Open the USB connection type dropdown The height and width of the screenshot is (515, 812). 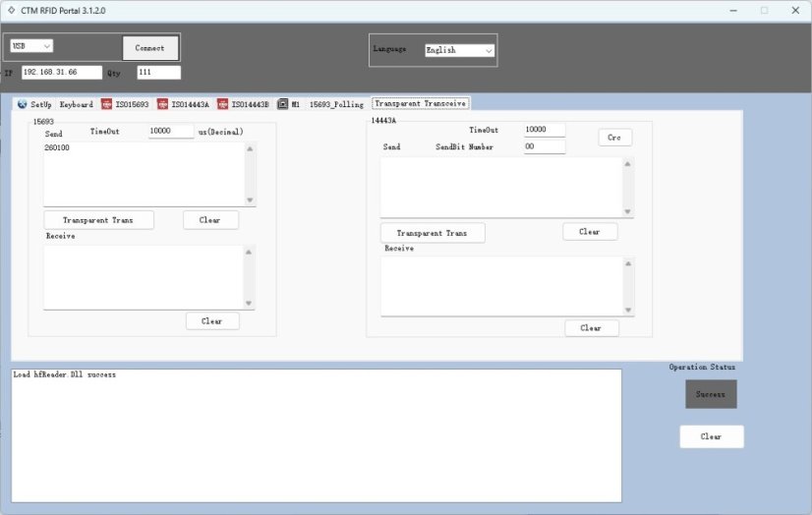click(31, 46)
